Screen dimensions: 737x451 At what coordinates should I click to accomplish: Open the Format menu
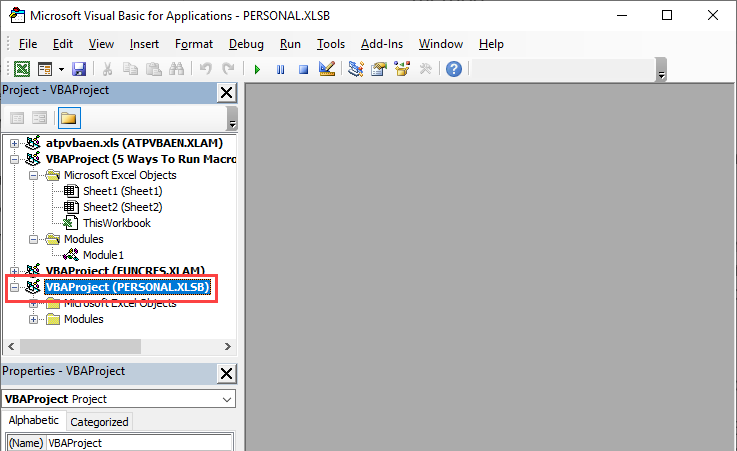click(194, 44)
